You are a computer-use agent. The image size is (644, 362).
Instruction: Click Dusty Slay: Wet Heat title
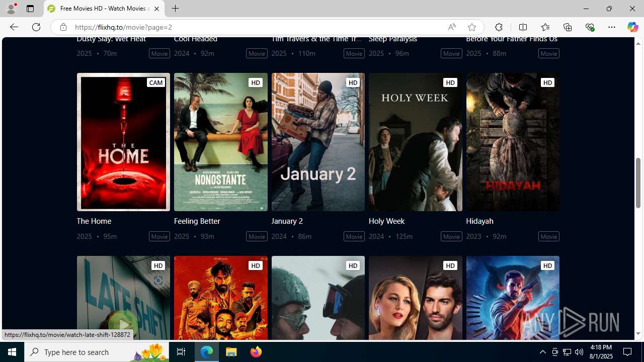click(x=111, y=39)
